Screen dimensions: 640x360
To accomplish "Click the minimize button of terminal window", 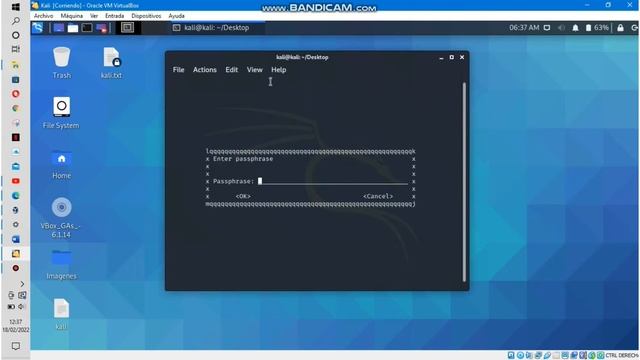I will click(441, 58).
